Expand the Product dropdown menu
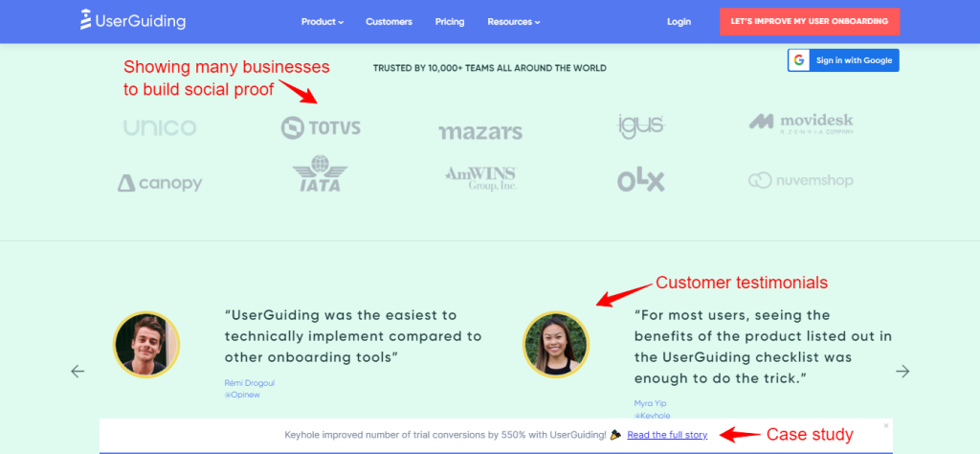The width and height of the screenshot is (980, 454). [x=323, y=22]
